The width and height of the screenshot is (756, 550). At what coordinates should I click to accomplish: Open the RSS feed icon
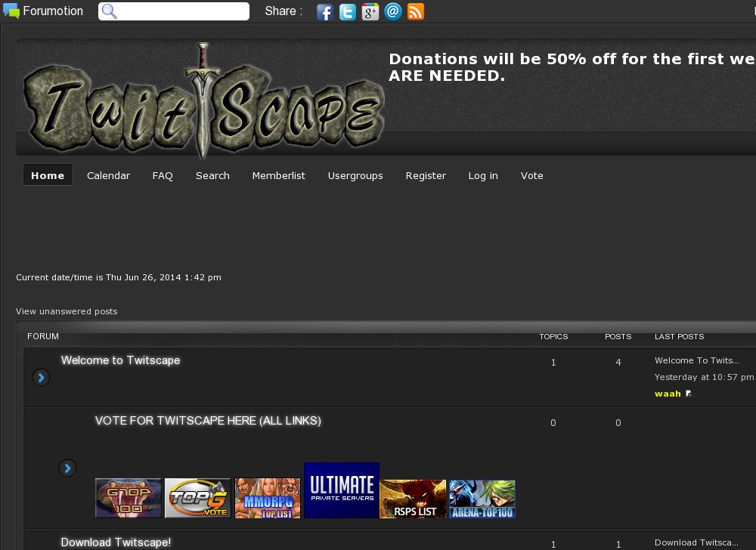point(416,12)
